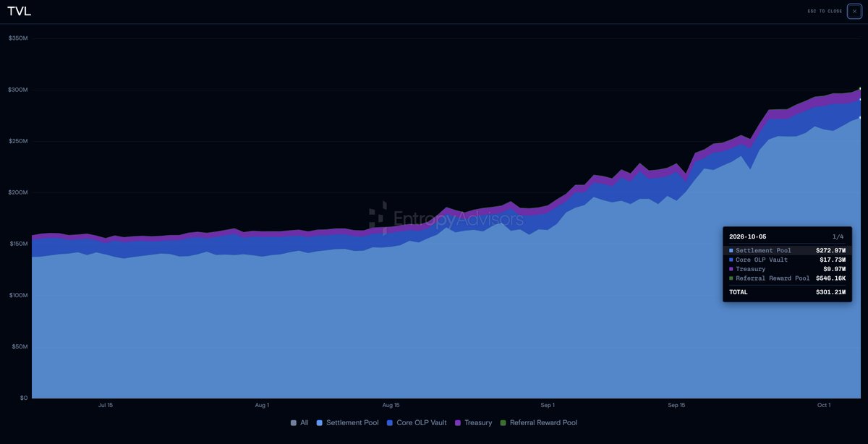
Task: Click the $546.16K Referral Reward value
Action: coord(830,278)
